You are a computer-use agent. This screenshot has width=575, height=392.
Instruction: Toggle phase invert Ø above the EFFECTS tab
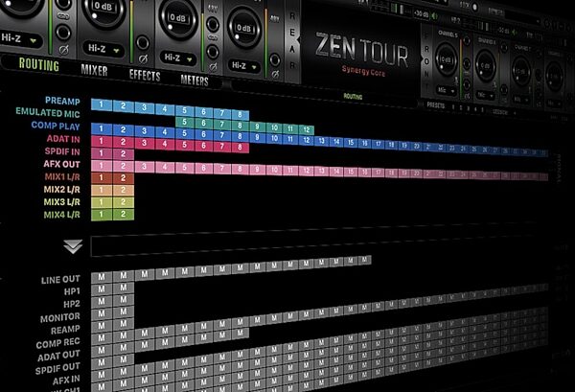pos(143,59)
